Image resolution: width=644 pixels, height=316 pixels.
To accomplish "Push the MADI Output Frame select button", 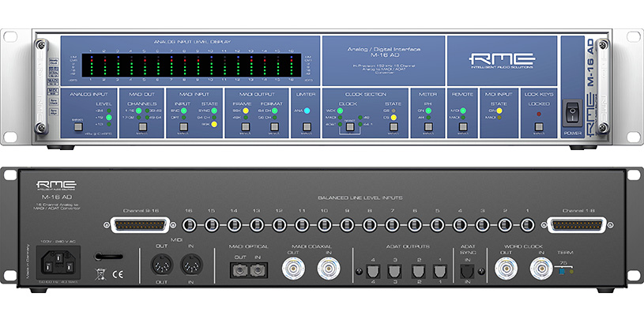I will click(245, 127).
